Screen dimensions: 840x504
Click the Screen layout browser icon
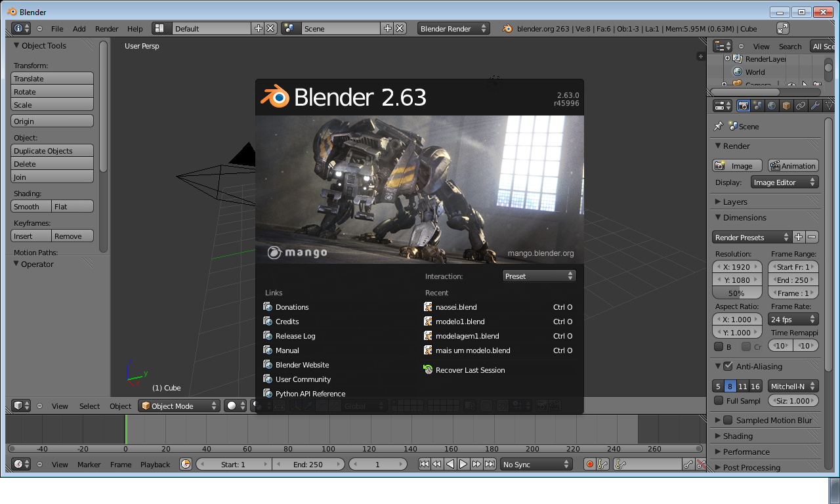pos(160,28)
